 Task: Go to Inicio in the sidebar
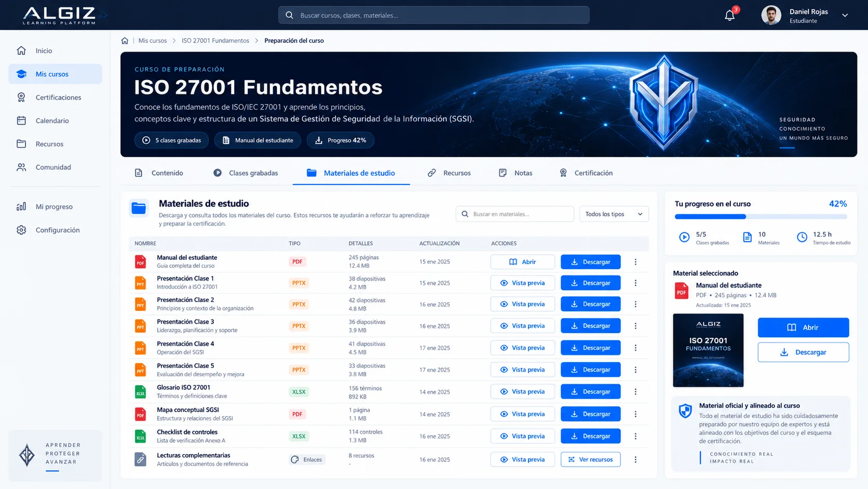pos(55,50)
